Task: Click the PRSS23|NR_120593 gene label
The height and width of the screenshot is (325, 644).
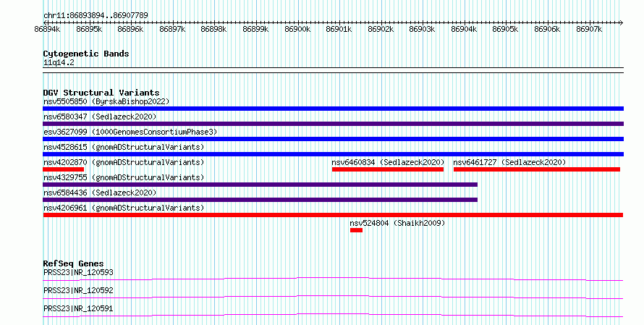Action: [78, 272]
